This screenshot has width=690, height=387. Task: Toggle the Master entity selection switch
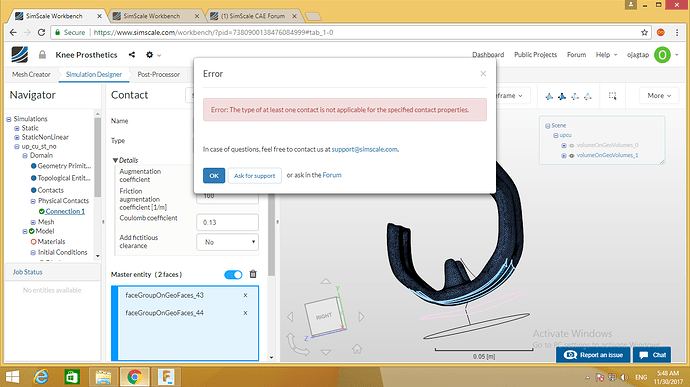pyautogui.click(x=233, y=275)
